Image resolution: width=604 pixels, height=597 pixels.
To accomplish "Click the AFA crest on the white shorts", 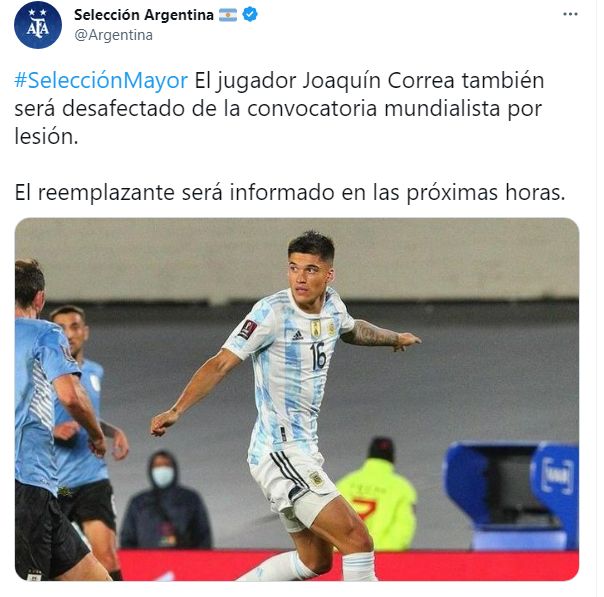I will (317, 478).
